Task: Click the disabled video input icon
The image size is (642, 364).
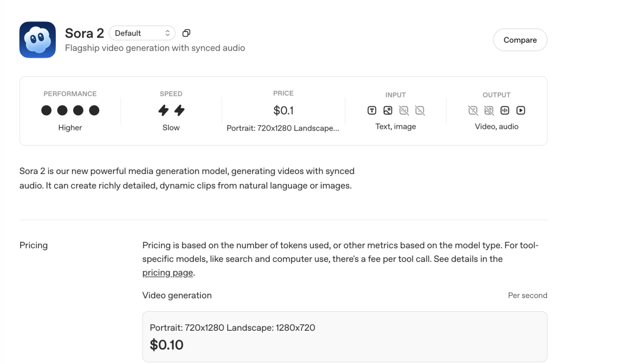Action: tap(420, 110)
